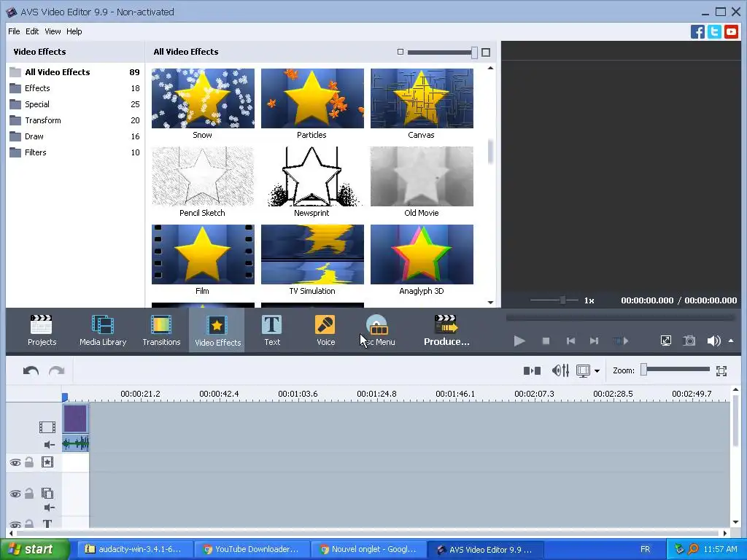Open the Twitter page icon
This screenshot has height=560, width=747.
click(x=714, y=32)
